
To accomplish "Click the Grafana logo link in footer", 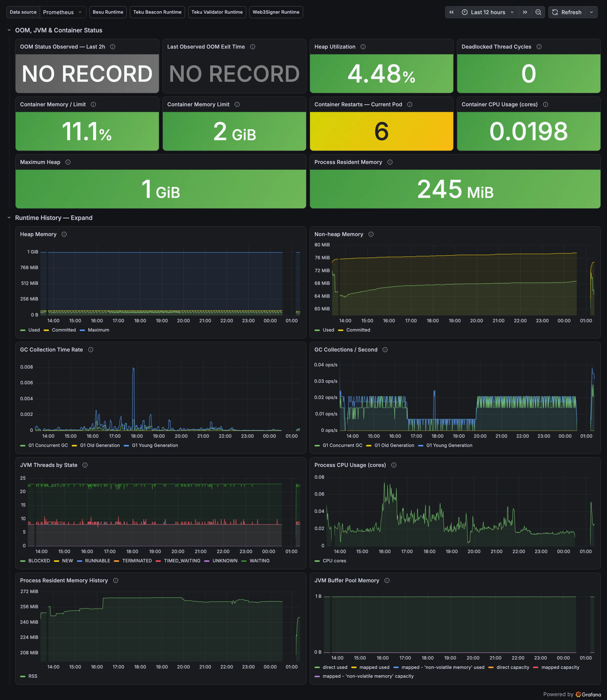I will point(588,694).
